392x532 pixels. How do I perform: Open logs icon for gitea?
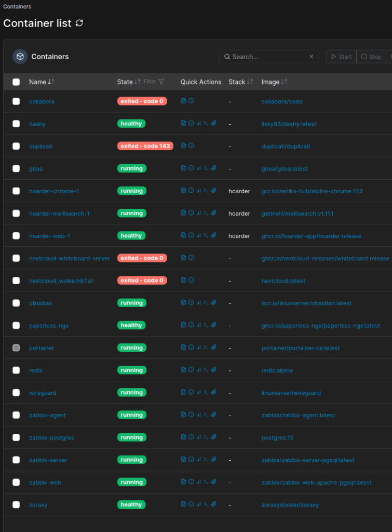[x=183, y=168]
